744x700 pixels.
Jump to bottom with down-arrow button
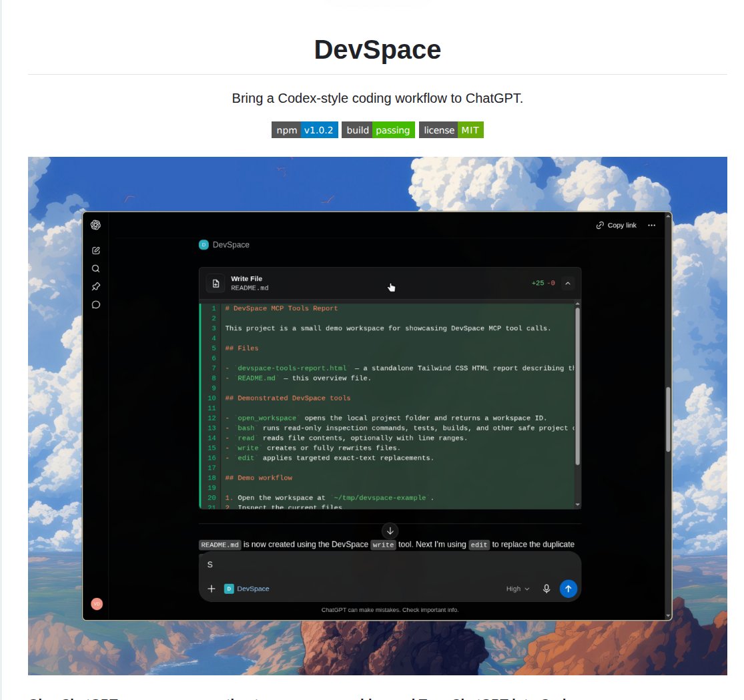click(390, 531)
